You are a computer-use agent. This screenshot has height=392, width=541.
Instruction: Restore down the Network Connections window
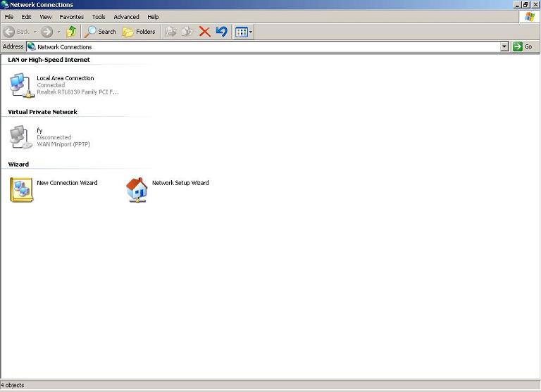pyautogui.click(x=526, y=4)
